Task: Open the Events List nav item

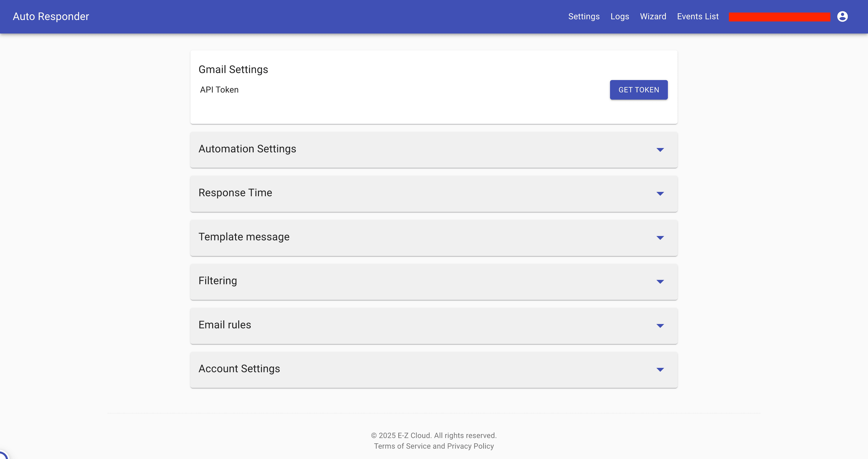Action: [698, 16]
